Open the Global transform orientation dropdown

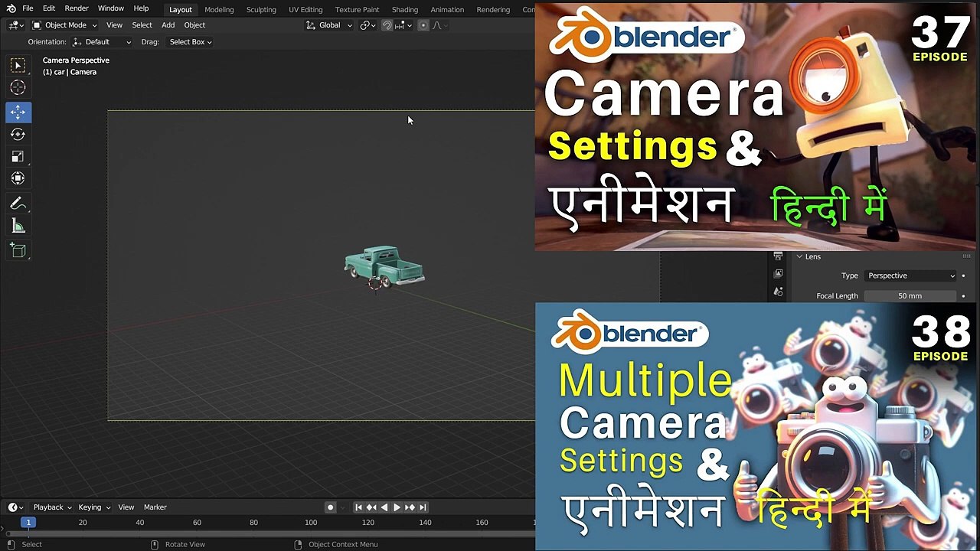(x=330, y=25)
